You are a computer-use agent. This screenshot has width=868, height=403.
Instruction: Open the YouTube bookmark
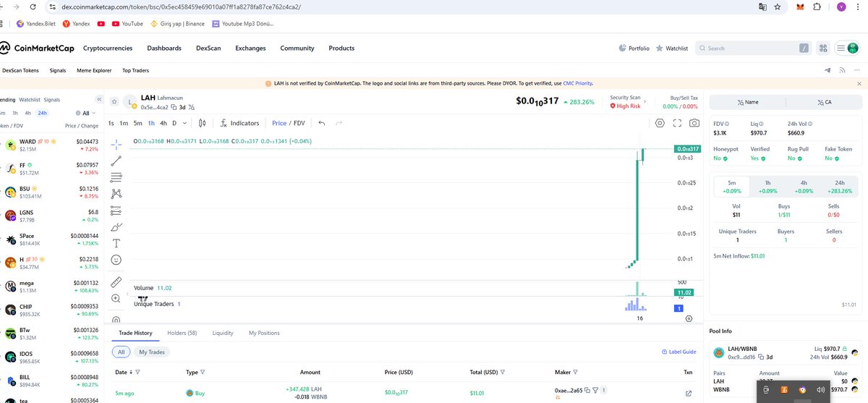pos(127,23)
